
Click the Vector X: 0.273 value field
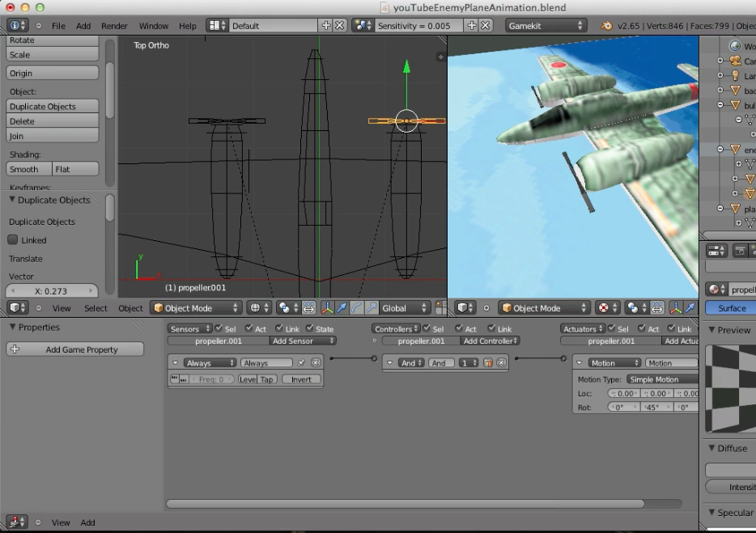pyautogui.click(x=51, y=291)
